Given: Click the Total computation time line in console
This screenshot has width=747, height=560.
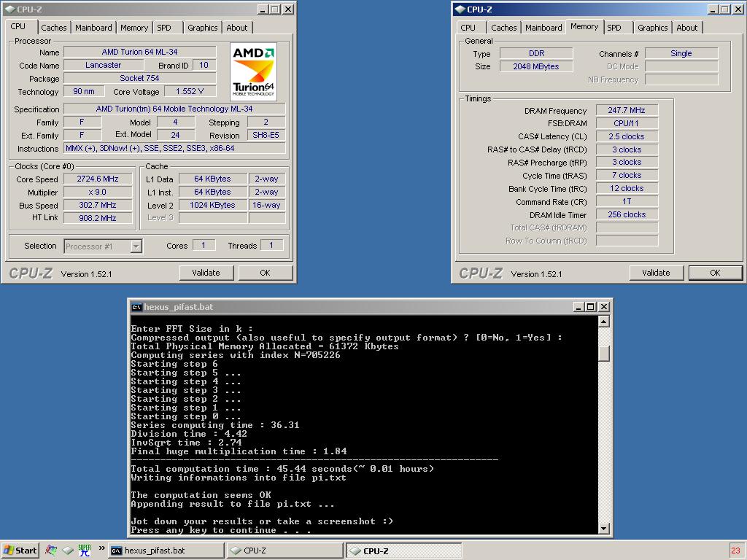Looking at the screenshot, I should pyautogui.click(x=282, y=469).
